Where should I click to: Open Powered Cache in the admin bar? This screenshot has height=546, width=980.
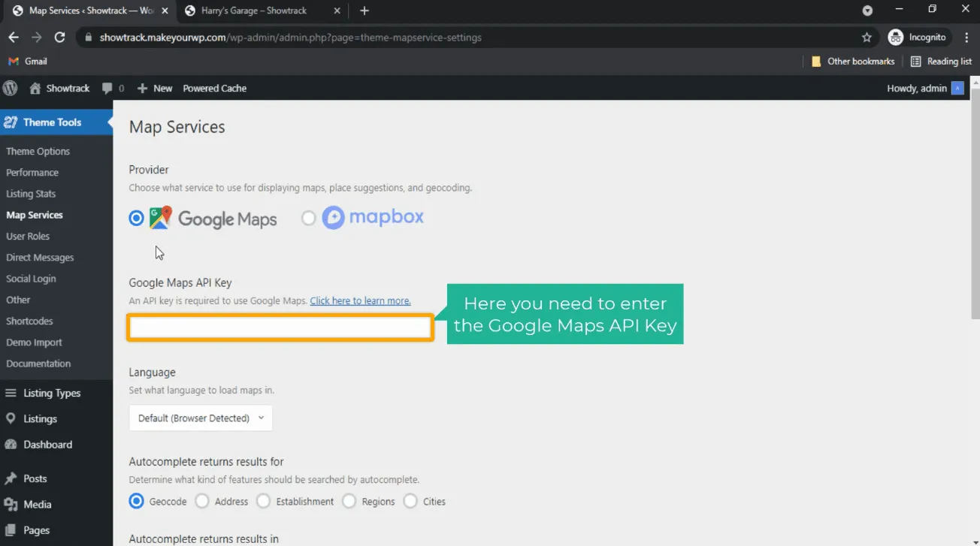click(x=214, y=89)
